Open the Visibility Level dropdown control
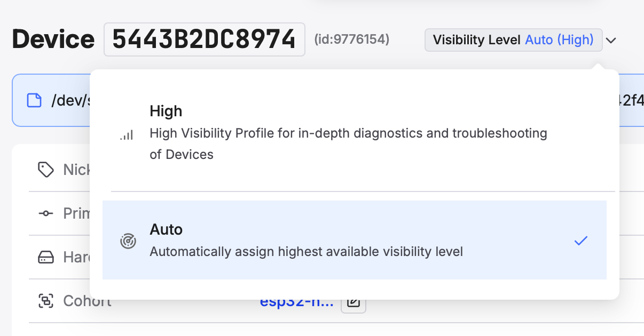644x336 pixels. click(513, 39)
